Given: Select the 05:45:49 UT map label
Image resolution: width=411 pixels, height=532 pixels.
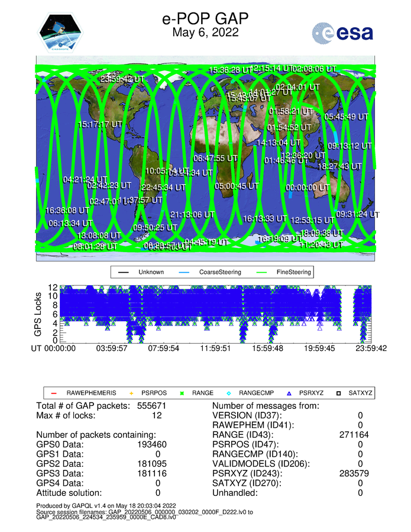Looking at the screenshot, I should coord(348,117).
